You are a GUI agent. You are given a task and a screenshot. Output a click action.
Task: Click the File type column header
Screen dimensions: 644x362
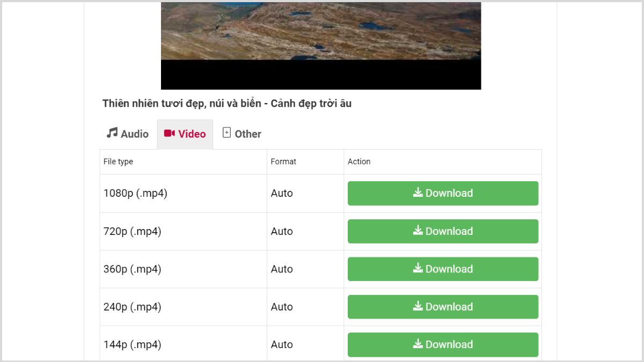118,161
